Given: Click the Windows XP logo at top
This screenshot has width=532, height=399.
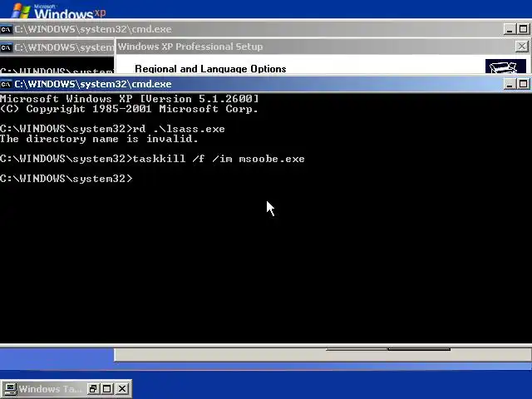Looking at the screenshot, I should 58,11.
